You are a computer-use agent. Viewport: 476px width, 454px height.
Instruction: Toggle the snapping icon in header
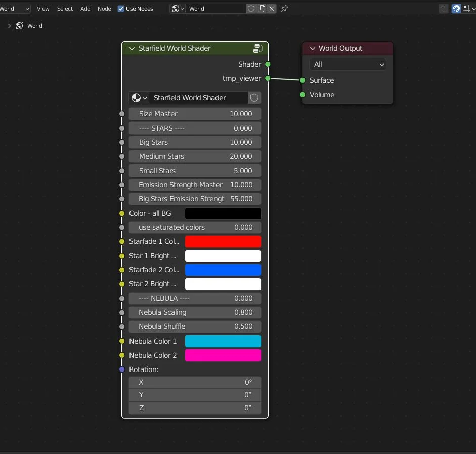click(x=456, y=9)
